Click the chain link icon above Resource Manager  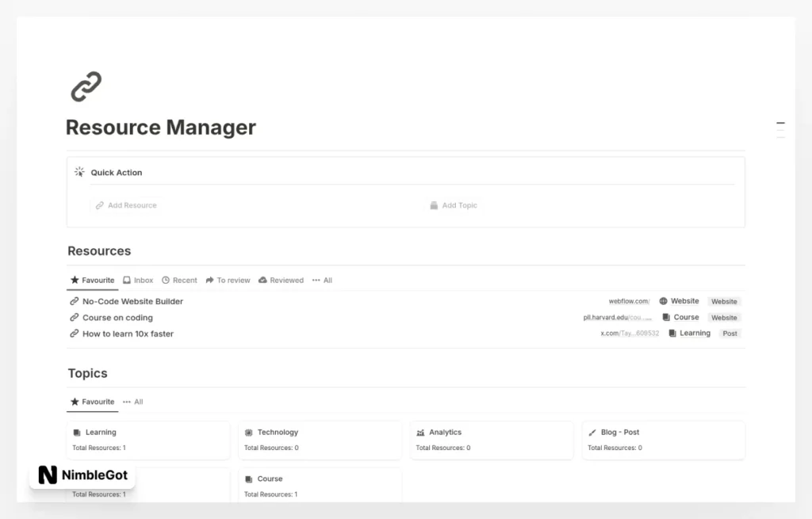point(87,85)
